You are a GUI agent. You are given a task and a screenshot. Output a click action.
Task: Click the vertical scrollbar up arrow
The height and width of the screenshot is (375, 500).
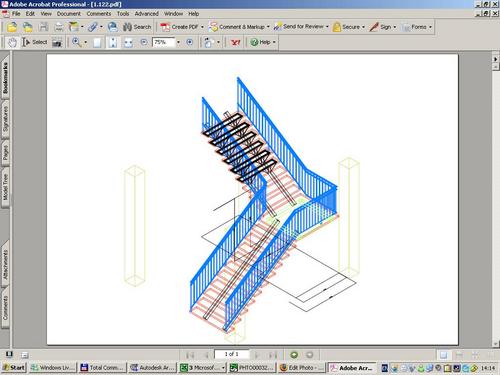click(x=495, y=67)
